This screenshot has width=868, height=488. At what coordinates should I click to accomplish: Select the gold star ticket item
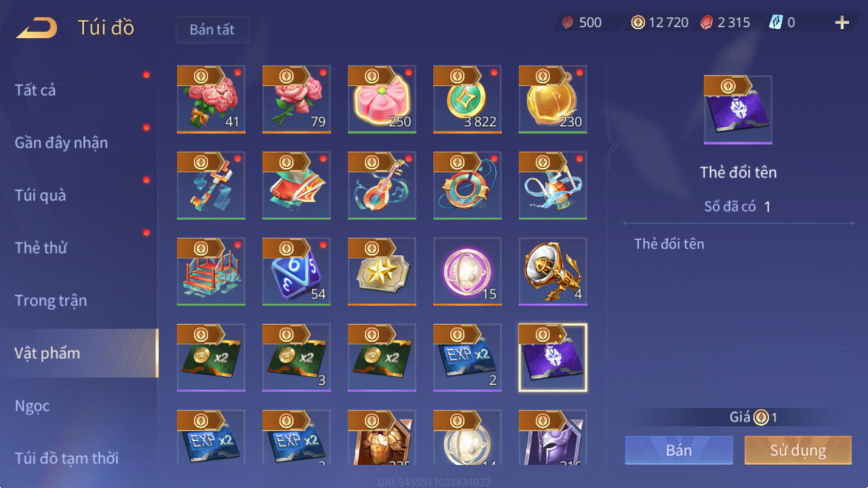coord(382,271)
